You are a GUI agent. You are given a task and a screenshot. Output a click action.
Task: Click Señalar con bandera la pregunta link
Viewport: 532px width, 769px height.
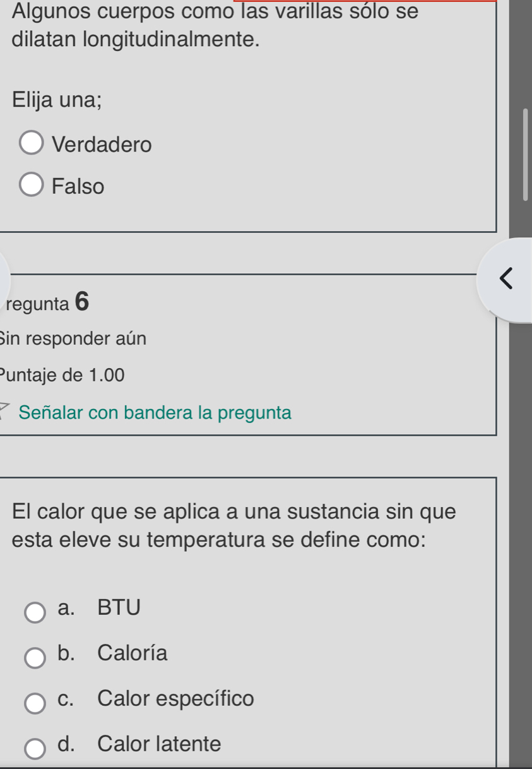[x=155, y=413]
